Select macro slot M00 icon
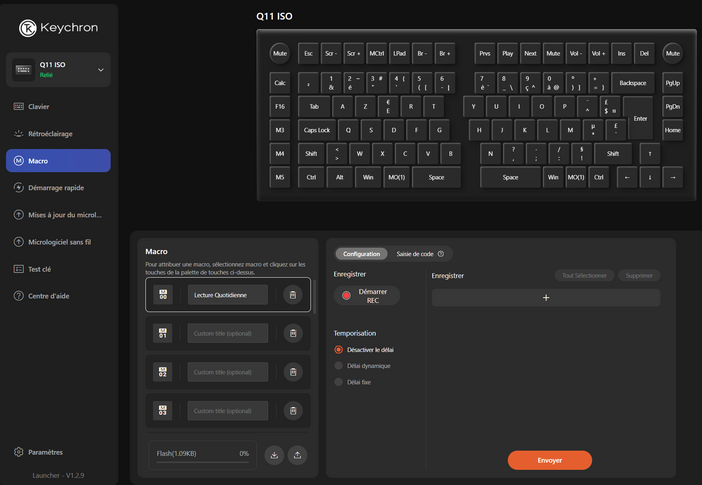Screen dimensions: 702x485 163,295
